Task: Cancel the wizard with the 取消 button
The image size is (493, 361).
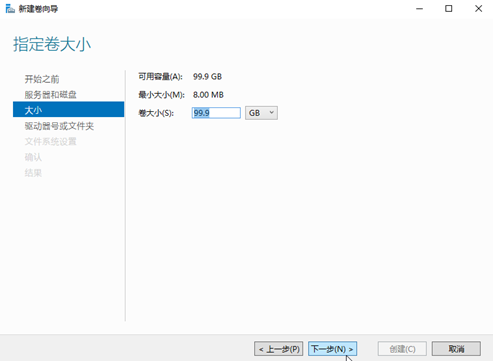Action: tap(456, 349)
